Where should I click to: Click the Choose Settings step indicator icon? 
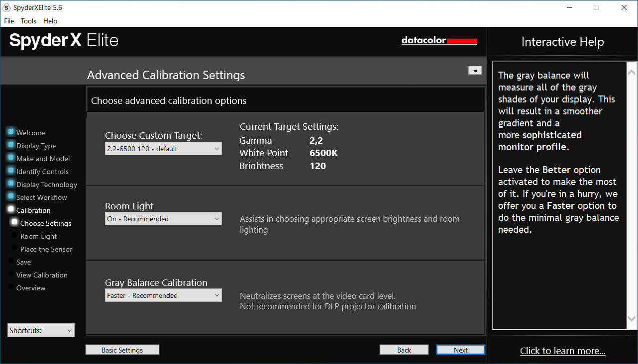click(x=14, y=222)
